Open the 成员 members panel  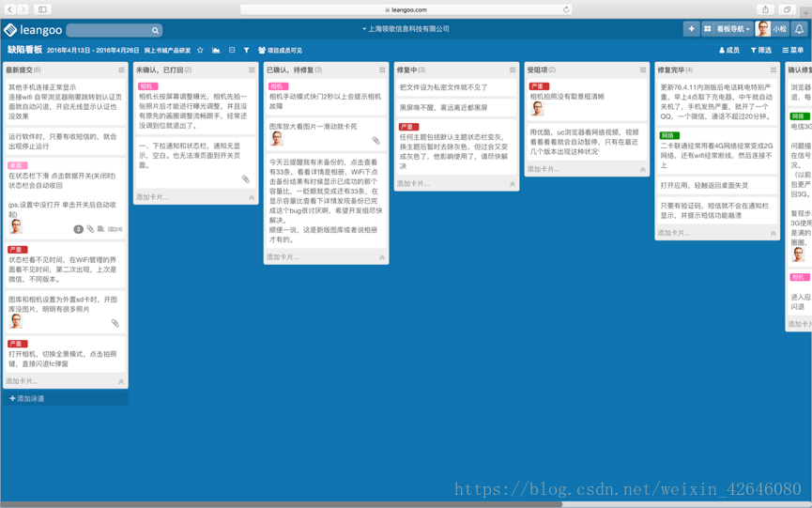[x=729, y=50]
